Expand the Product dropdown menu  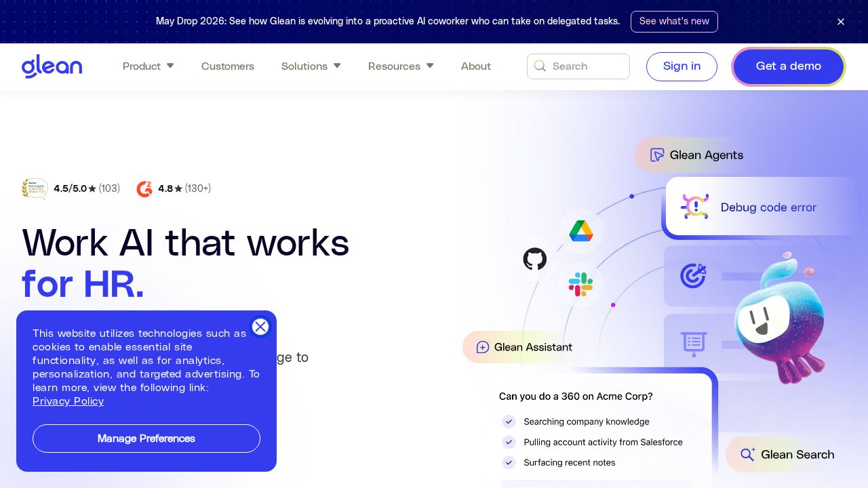(x=149, y=66)
